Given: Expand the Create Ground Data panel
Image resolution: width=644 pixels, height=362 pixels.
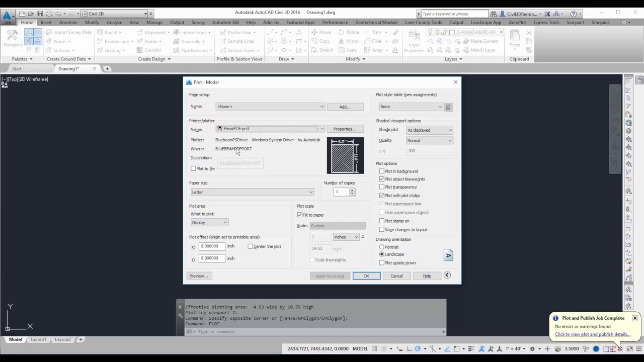Looking at the screenshot, I should [x=68, y=59].
